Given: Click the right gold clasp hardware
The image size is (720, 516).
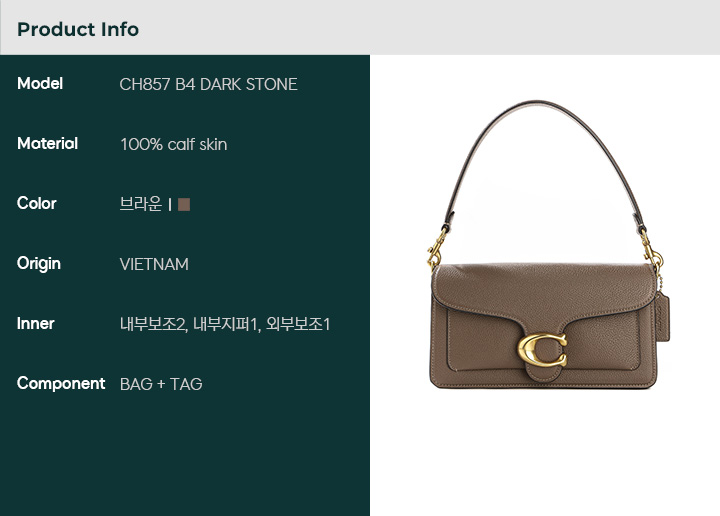Looking at the screenshot, I should point(652,252).
